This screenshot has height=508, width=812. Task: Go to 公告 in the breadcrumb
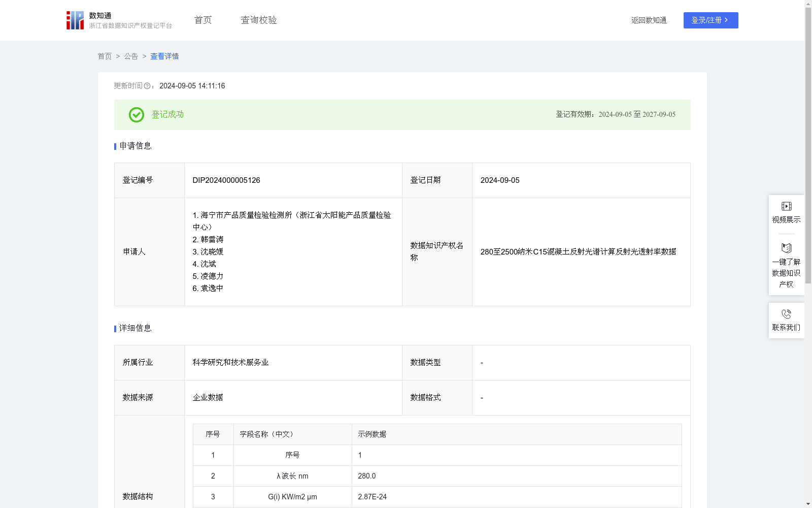(x=131, y=56)
